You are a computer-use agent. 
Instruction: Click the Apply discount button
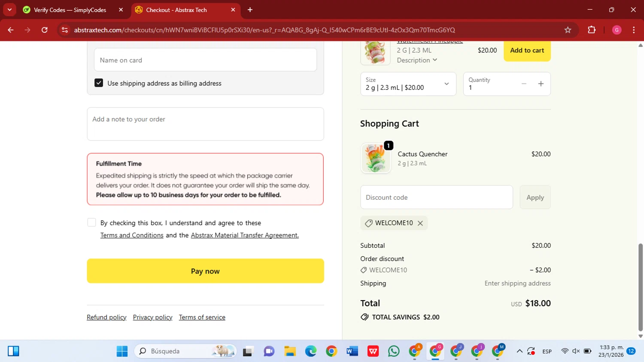535,197
